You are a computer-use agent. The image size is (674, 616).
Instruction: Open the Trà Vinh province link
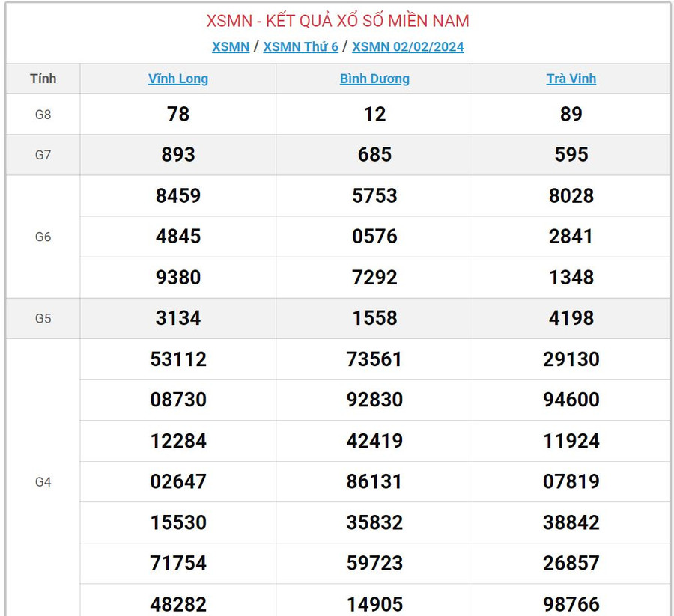click(x=571, y=79)
